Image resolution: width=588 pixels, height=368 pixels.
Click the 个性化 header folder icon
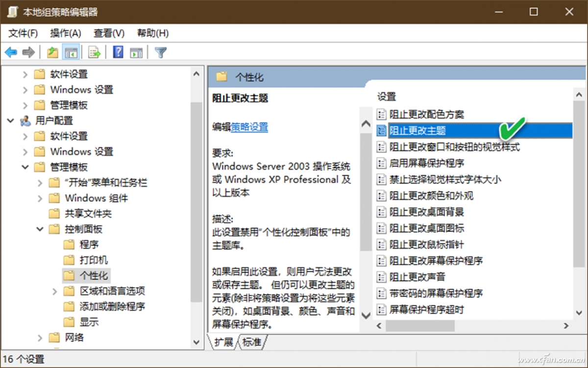point(222,77)
